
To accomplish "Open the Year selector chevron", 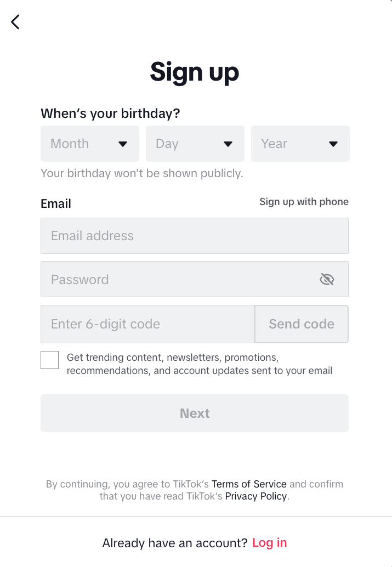I will coord(333,144).
